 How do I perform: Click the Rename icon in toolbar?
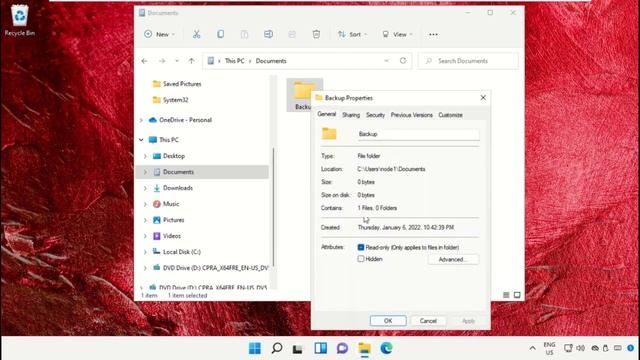pos(268,34)
